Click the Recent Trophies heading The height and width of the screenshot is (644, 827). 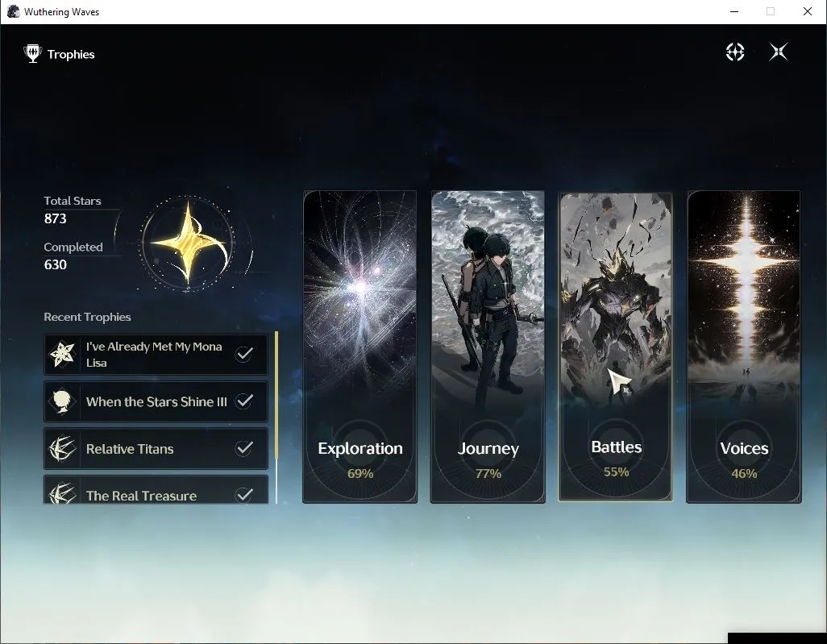(x=87, y=317)
